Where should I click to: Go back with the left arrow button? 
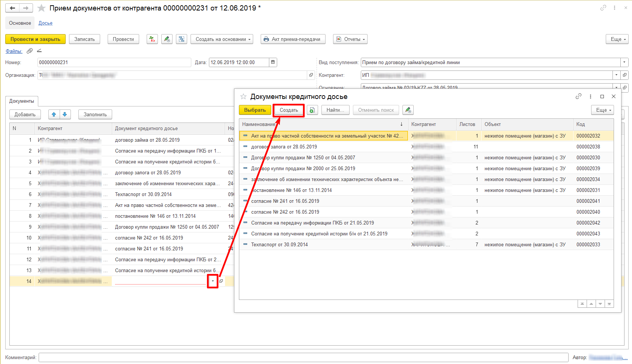click(x=12, y=8)
